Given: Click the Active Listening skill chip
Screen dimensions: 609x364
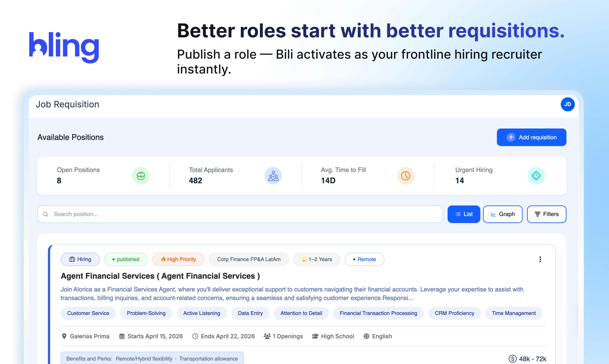Looking at the screenshot, I should coord(202,313).
